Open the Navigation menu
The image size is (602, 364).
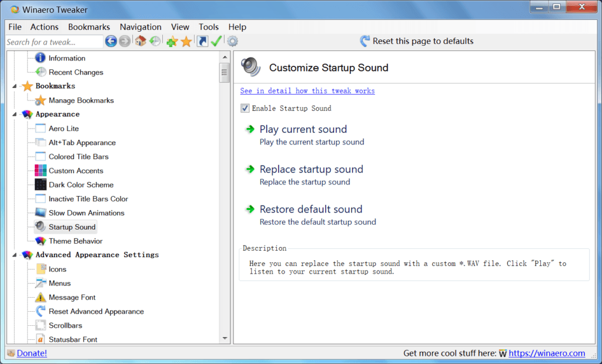[141, 27]
